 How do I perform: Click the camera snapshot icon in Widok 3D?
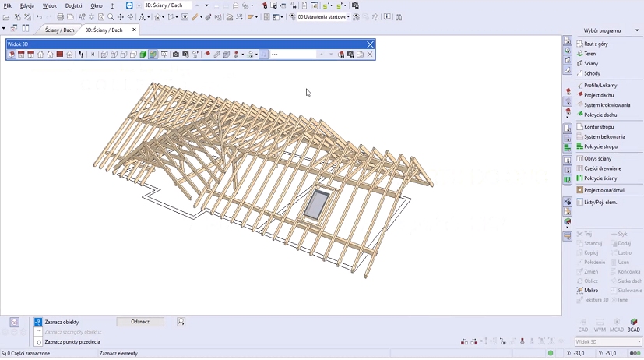tap(176, 55)
